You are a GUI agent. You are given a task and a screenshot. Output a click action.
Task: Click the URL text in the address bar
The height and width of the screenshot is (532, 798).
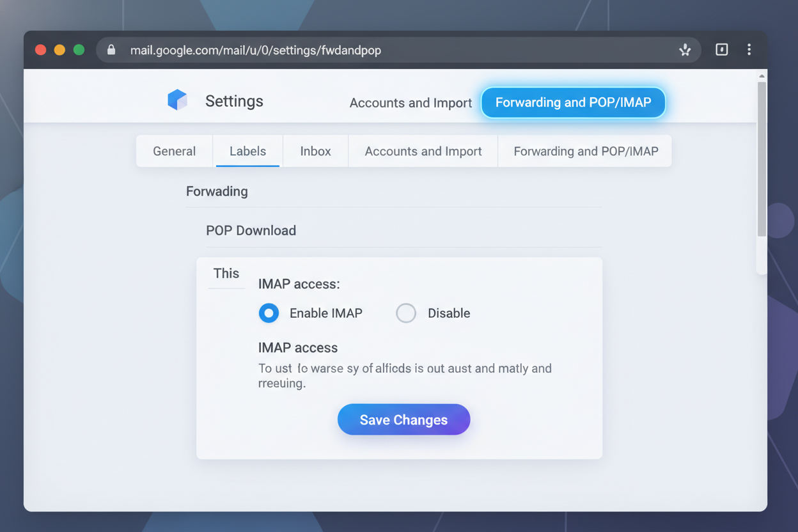tap(255, 50)
